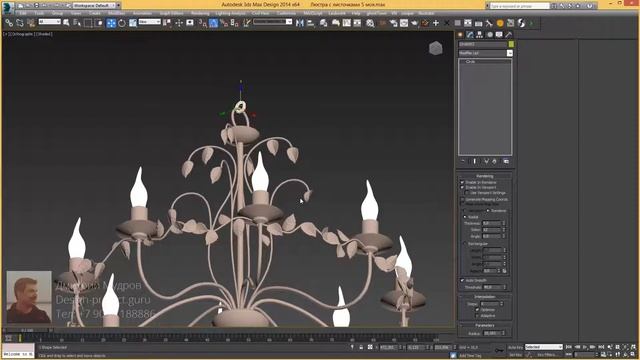This screenshot has height=360, width=640.
Task: Toggle Adaptive checkbox under Interpolation
Action: coord(477,316)
